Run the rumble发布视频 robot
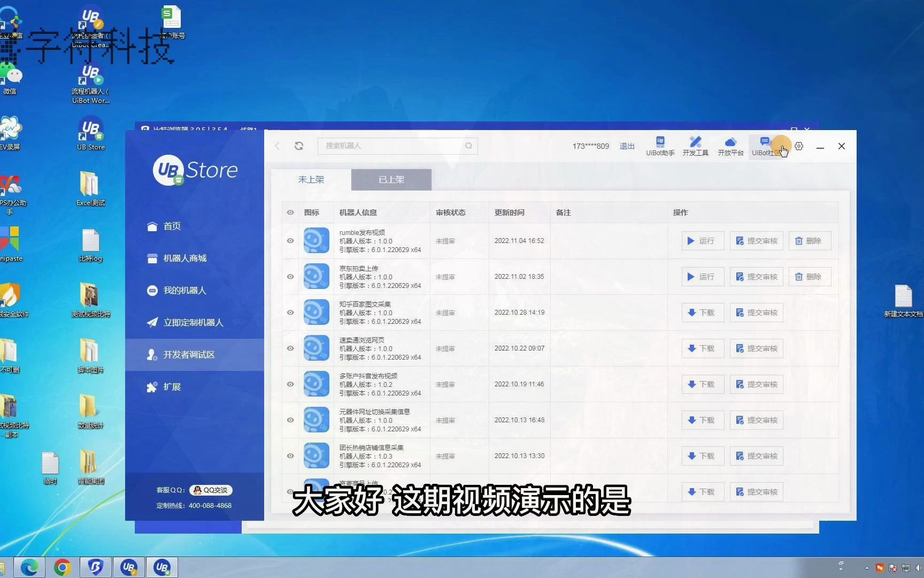The width and height of the screenshot is (924, 578). 702,240
